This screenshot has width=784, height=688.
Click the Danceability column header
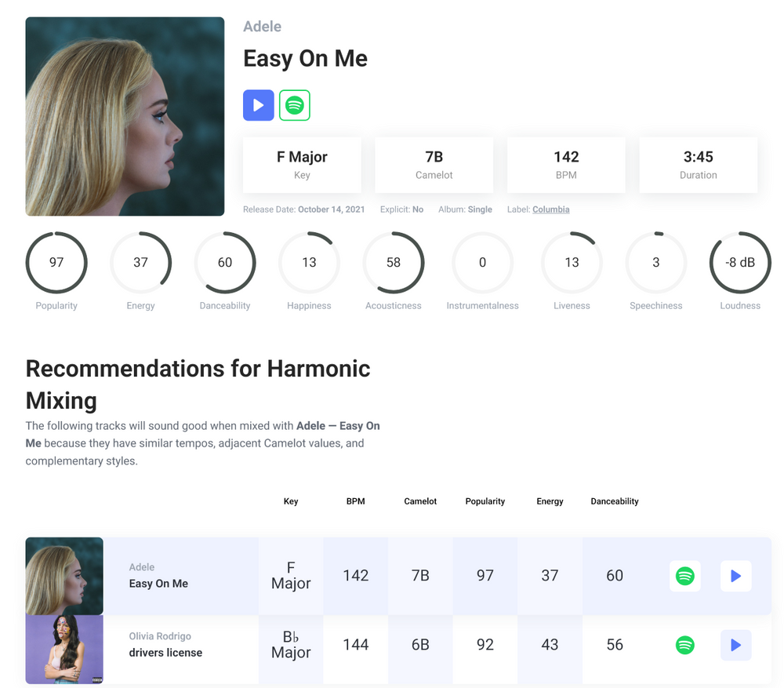tap(615, 501)
